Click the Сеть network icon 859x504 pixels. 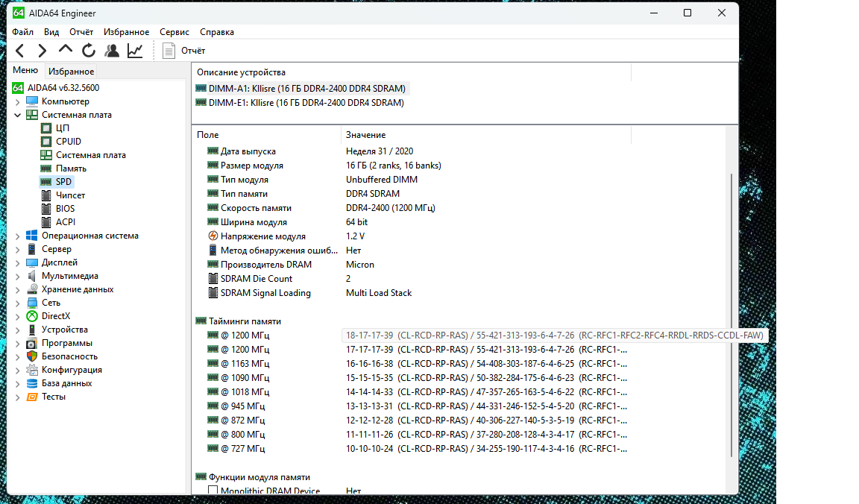(32, 303)
